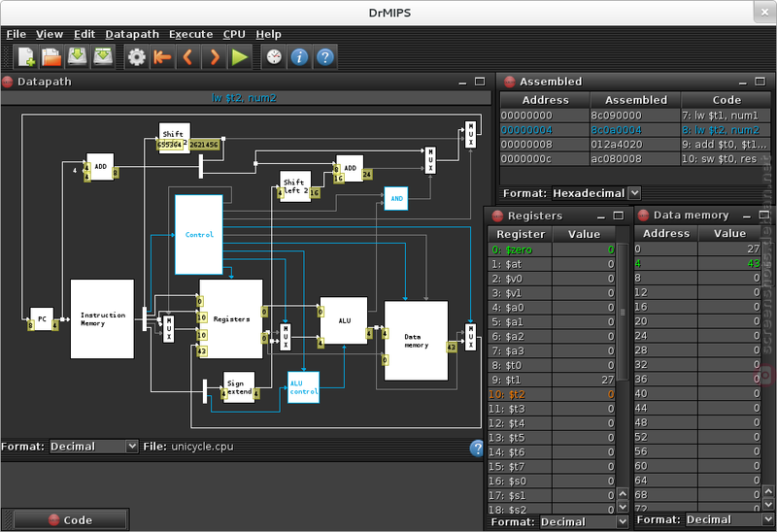Open Datapath format Decimal dropdown
The width and height of the screenshot is (777, 532).
click(x=93, y=447)
